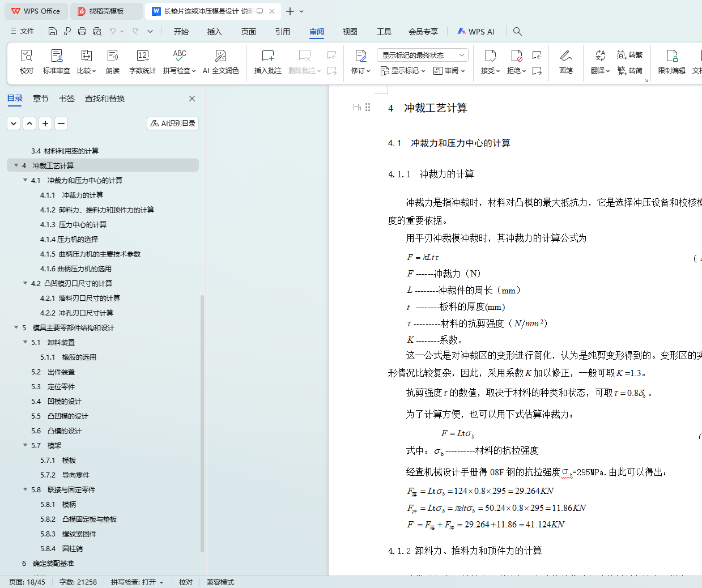Screen dimensions: 702x588
Task: Click the navigation pane vertical scrollbar
Action: tap(202, 423)
